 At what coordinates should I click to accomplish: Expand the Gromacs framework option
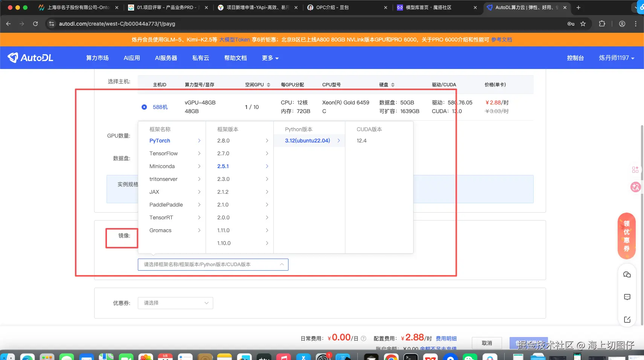172,230
